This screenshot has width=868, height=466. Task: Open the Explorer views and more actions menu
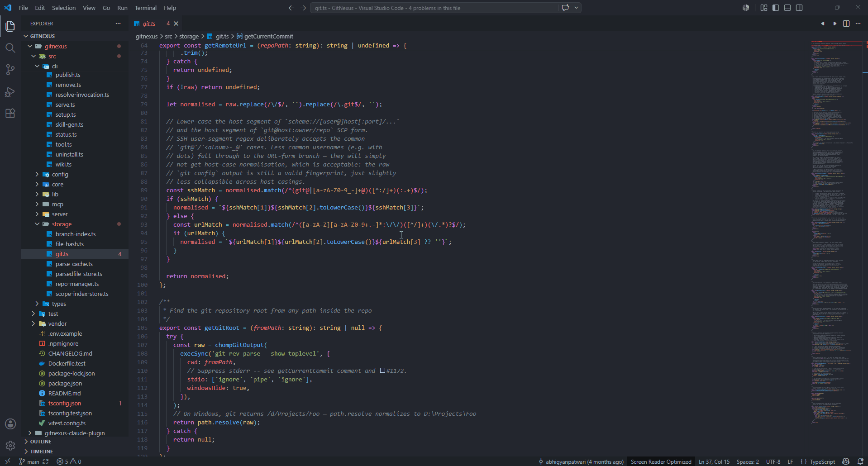(x=118, y=24)
